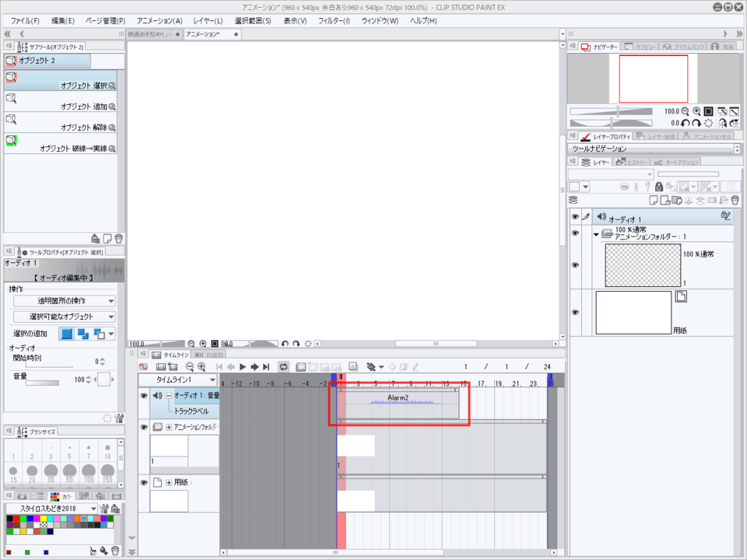This screenshot has width=747, height=560.
Task: Hide the アニメーションフォルダー track in the timeline
Action: [x=144, y=427]
